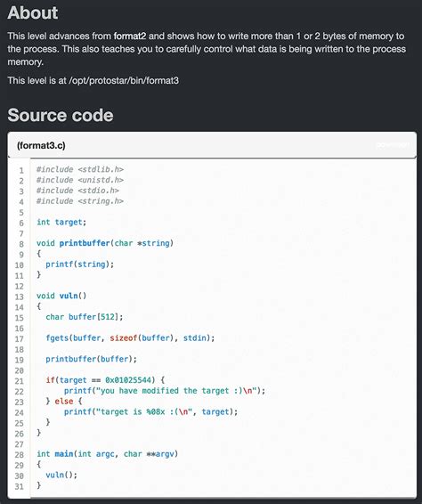Click the path text /opt/protostar/bin/format3
Viewport: 422px width, 504px height.
(x=124, y=80)
